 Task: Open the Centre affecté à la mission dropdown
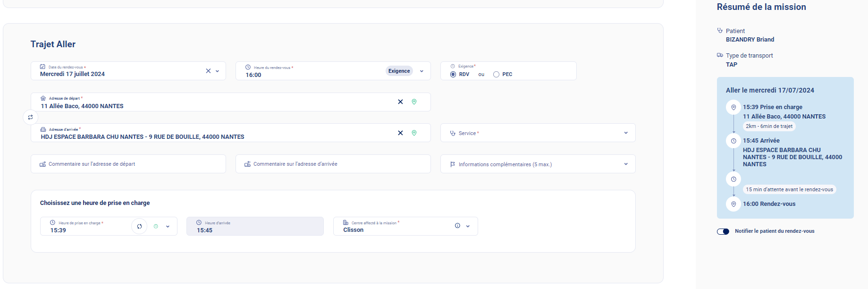coord(468,226)
